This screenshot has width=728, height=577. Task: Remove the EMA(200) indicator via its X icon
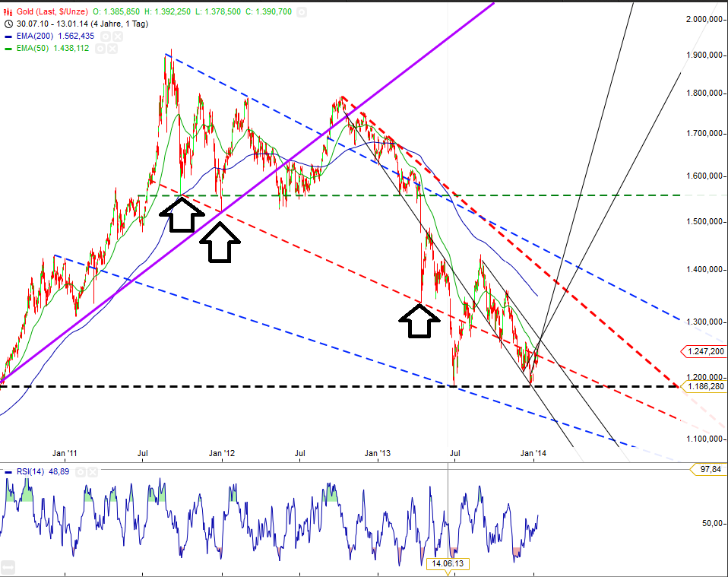pos(116,36)
